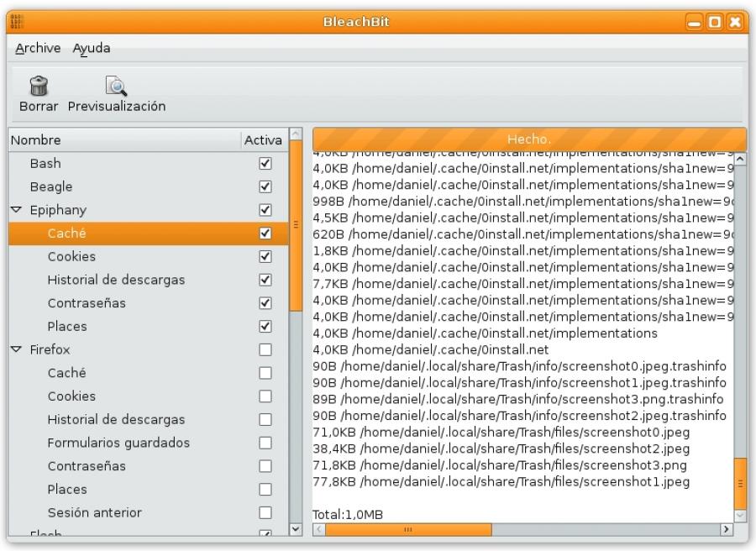Select the Sesión anterior row label

[x=94, y=512]
